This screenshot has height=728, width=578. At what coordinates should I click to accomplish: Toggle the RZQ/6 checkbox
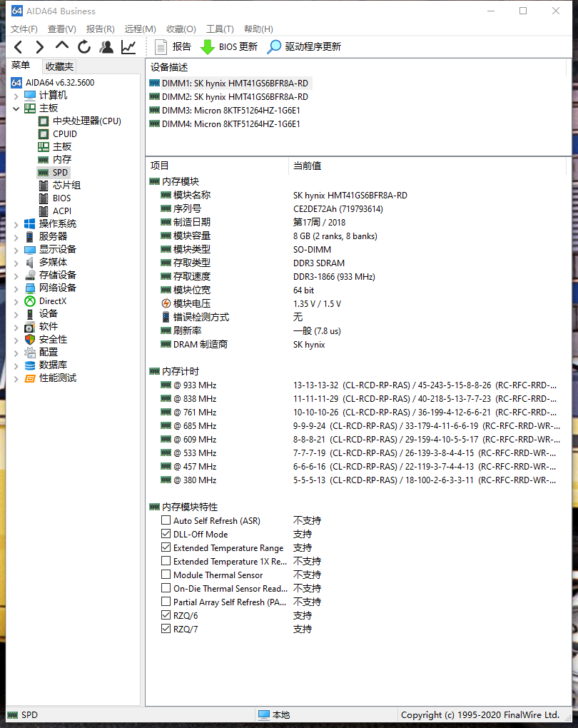[166, 615]
